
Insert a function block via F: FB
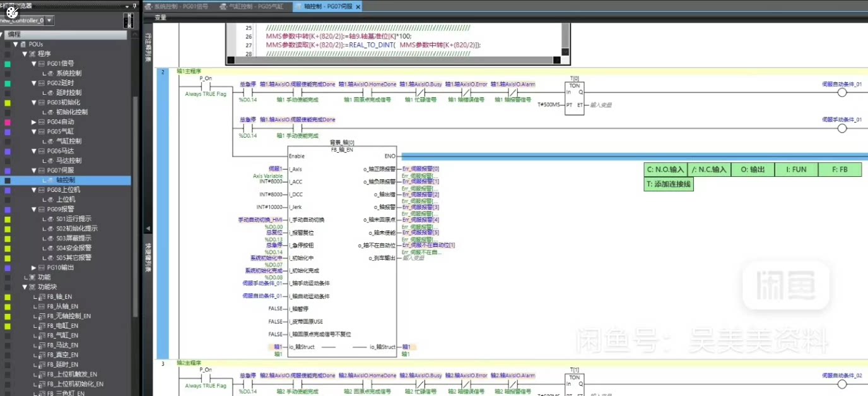pos(840,169)
